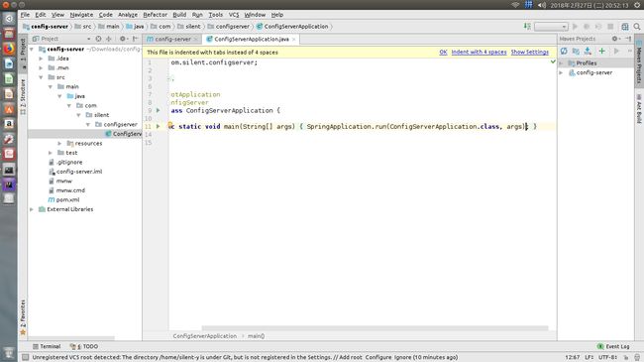Open Project panel settings gear
Image resolution: width=644 pixels, height=362 pixels.
[123, 39]
